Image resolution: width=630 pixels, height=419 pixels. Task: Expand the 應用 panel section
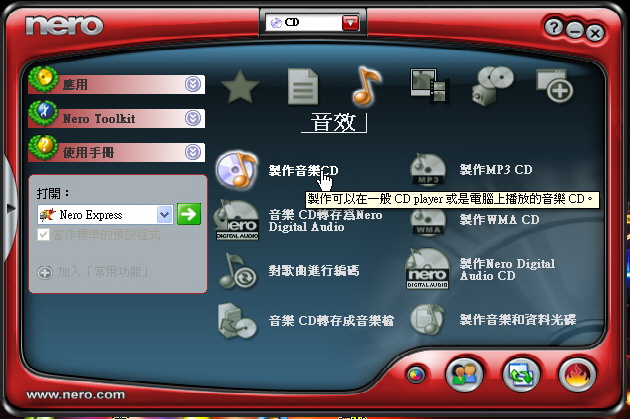(x=193, y=84)
